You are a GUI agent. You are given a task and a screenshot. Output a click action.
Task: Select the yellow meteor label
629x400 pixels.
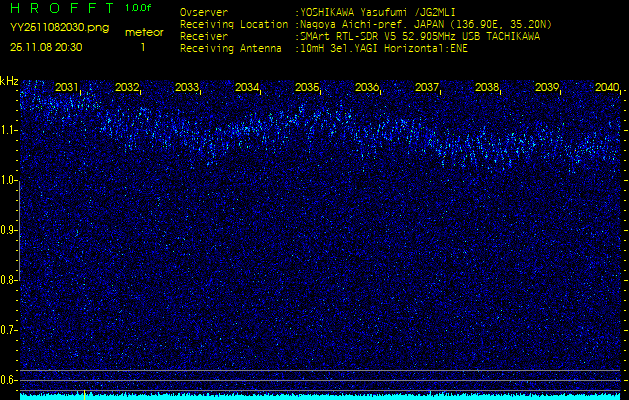click(144, 32)
